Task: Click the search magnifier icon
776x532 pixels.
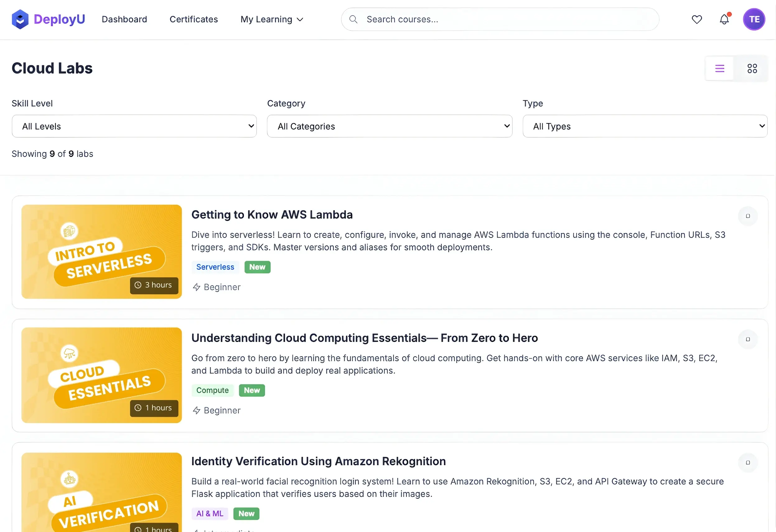Action: point(353,19)
